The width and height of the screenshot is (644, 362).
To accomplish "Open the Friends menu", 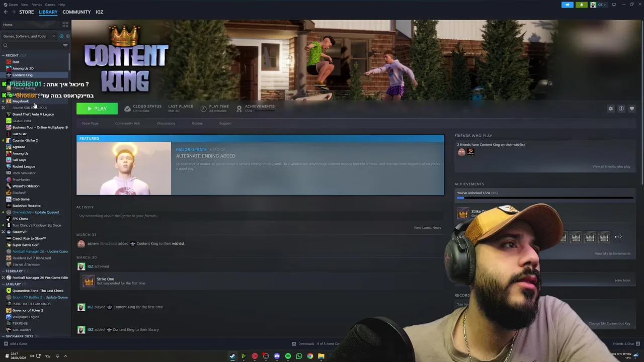I will (x=37, y=5).
